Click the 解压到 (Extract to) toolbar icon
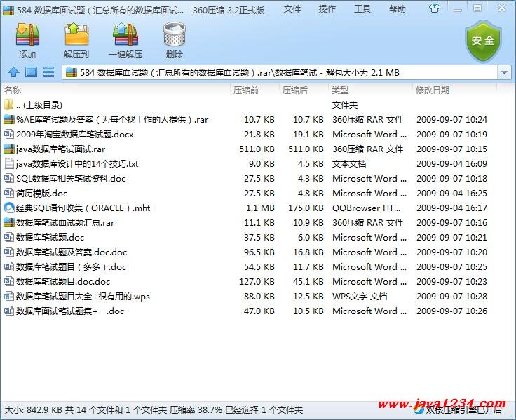 pos(76,34)
